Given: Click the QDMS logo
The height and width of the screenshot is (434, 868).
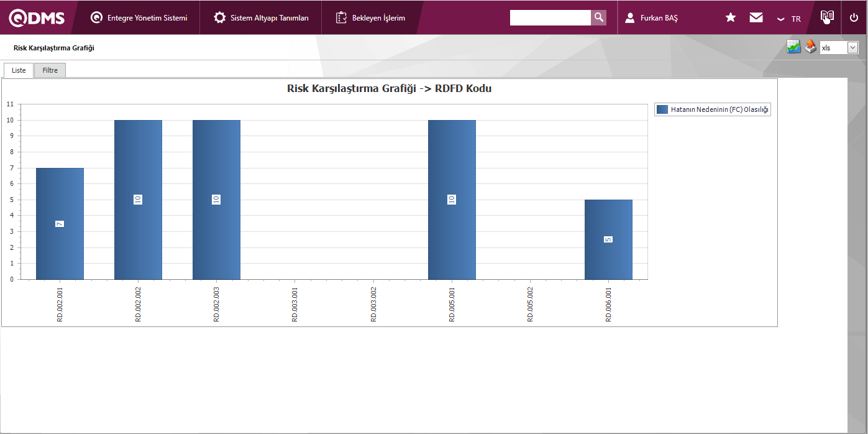Looking at the screenshot, I should [37, 18].
